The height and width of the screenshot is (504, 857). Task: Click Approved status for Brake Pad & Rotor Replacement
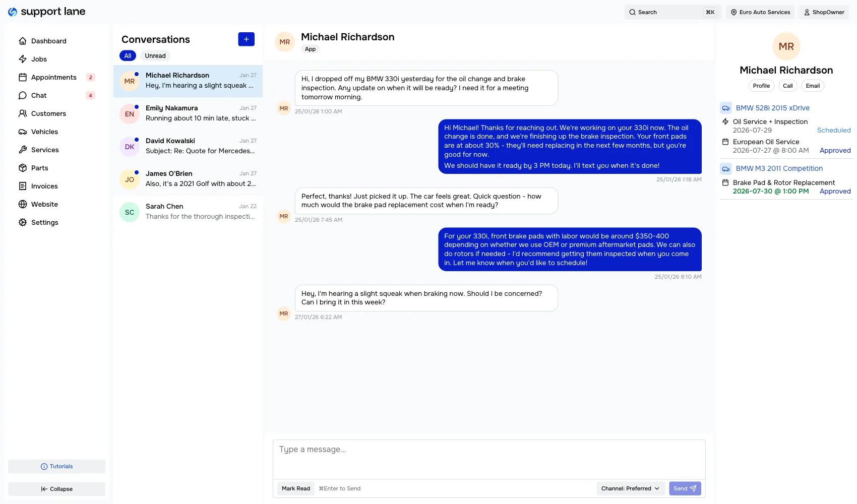(x=835, y=191)
